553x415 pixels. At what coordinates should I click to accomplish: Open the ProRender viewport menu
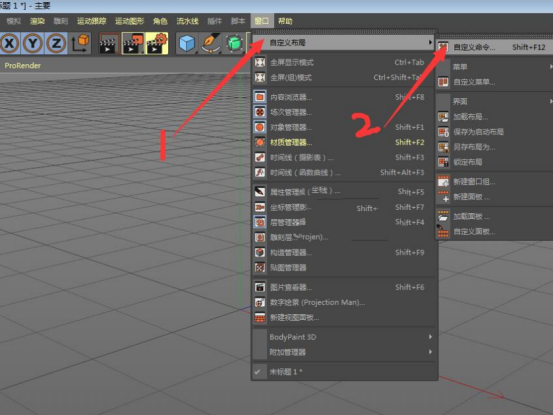23,66
